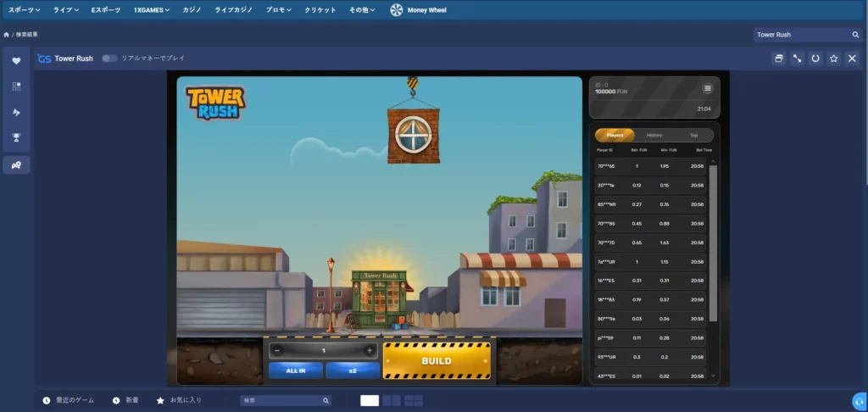
Task: Click the BUILD button
Action: coord(437,361)
